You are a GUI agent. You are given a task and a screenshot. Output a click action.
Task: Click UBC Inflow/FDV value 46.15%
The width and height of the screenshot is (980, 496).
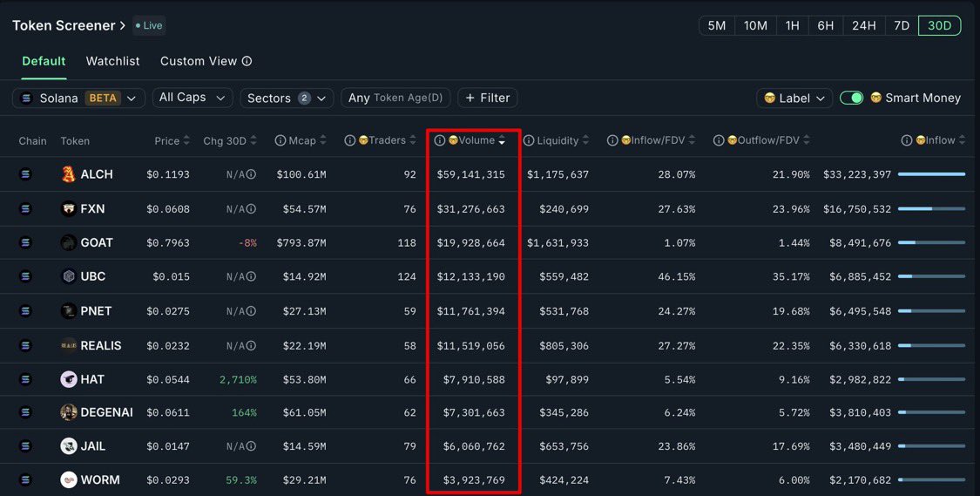(676, 276)
